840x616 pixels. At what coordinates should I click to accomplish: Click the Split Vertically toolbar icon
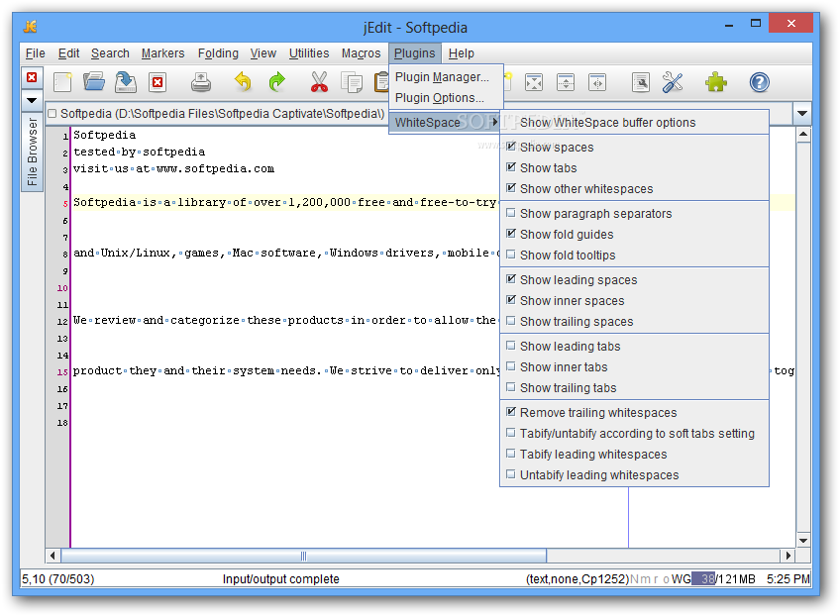(597, 82)
